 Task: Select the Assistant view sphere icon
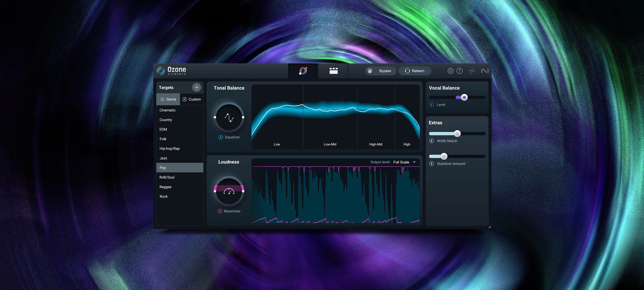click(x=303, y=71)
